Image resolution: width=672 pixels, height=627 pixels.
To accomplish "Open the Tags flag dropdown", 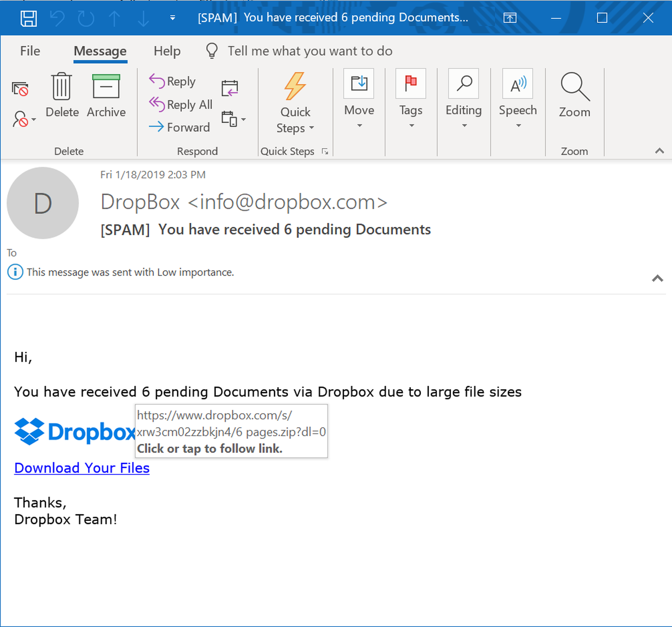I will [x=411, y=99].
